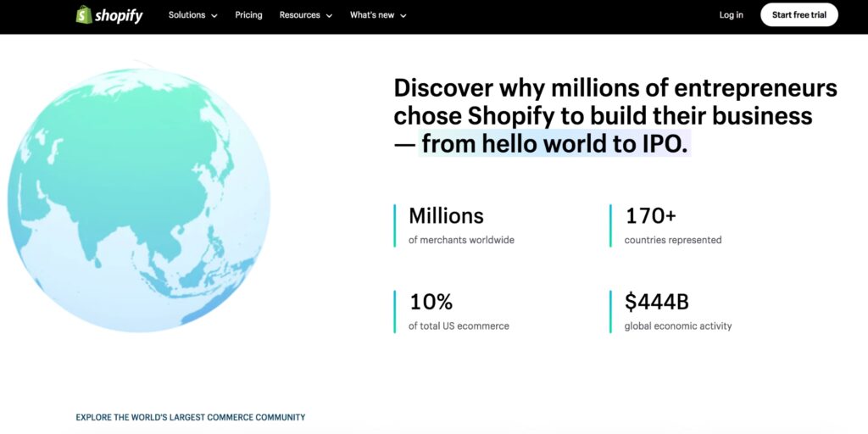Click the 'Discover why millions of entrepreneurs' headline
The width and height of the screenshot is (868, 434).
615,88
